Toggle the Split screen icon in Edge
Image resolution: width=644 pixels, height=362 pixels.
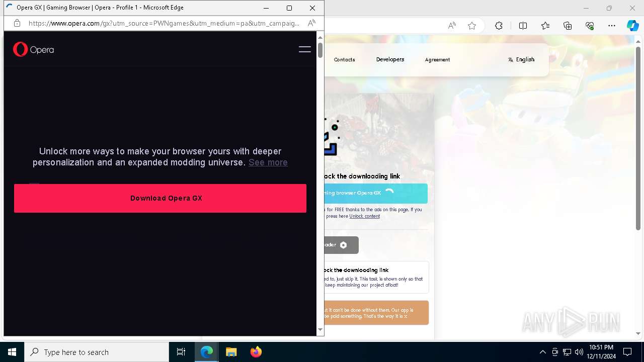[x=523, y=26]
